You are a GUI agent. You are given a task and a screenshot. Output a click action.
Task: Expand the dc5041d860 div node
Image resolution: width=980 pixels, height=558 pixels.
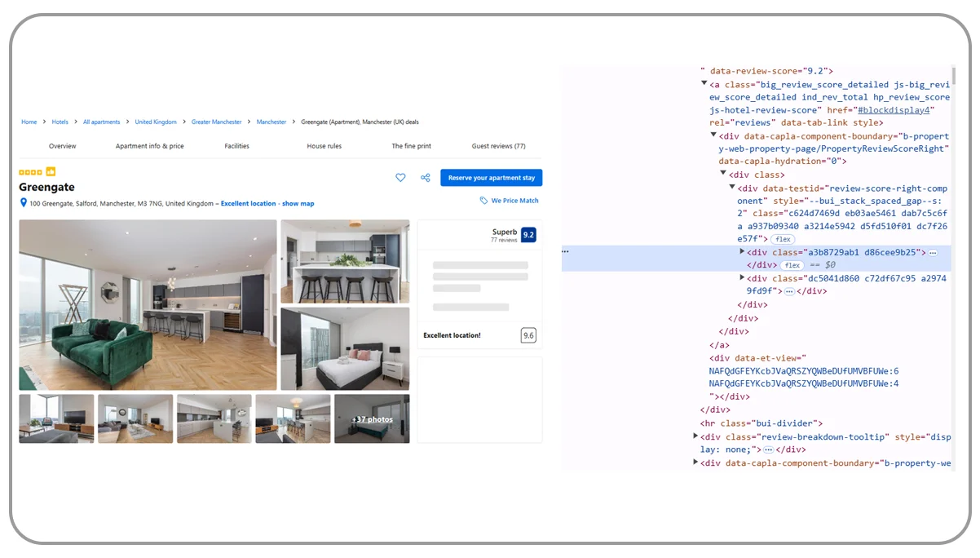click(742, 278)
